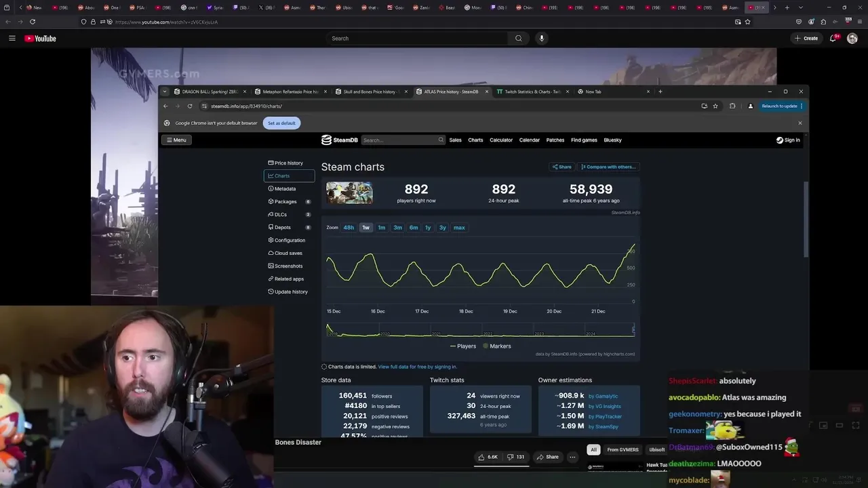This screenshot has width=868, height=488.
Task: Open SteamDB Menu button
Action: pos(176,140)
